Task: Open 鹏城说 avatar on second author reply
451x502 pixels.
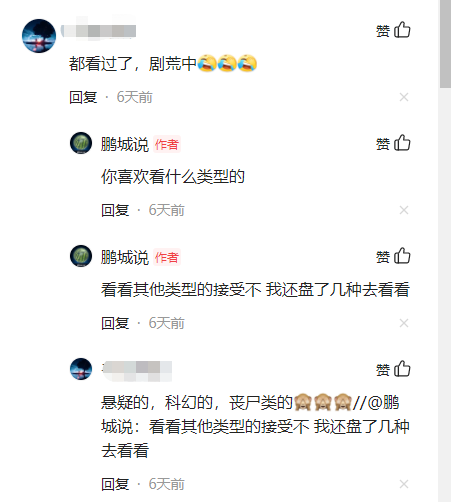Action: [x=81, y=256]
